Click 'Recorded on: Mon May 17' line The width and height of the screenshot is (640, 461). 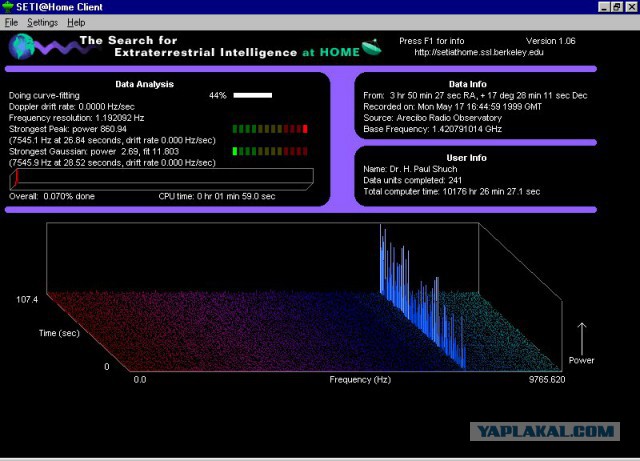(x=452, y=107)
